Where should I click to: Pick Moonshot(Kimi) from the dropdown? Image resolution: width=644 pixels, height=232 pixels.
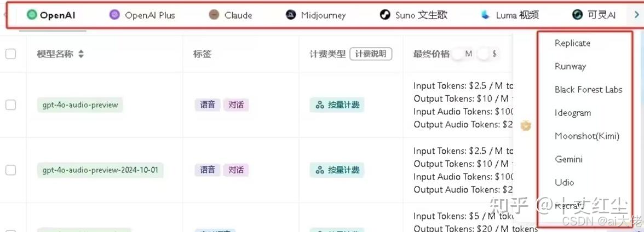[587, 136]
